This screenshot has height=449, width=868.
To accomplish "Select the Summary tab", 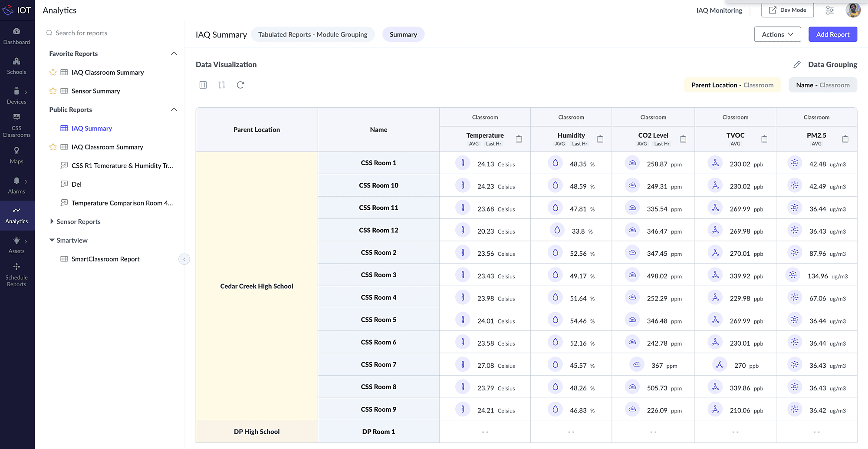I will [403, 34].
